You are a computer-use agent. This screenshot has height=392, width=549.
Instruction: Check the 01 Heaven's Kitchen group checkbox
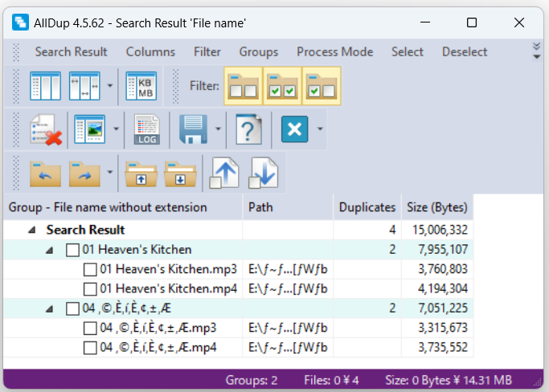coord(72,251)
